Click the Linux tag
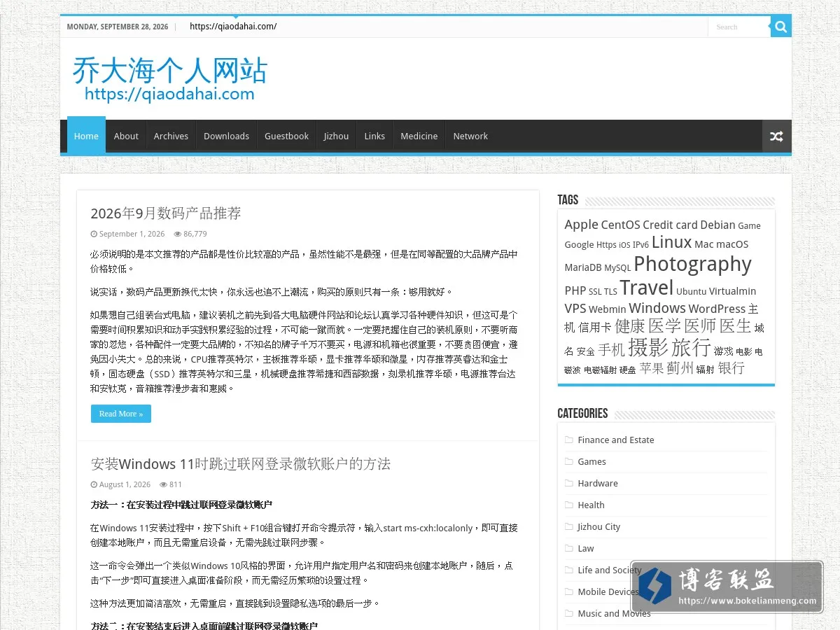Viewport: 840px width, 630px height. click(x=671, y=242)
